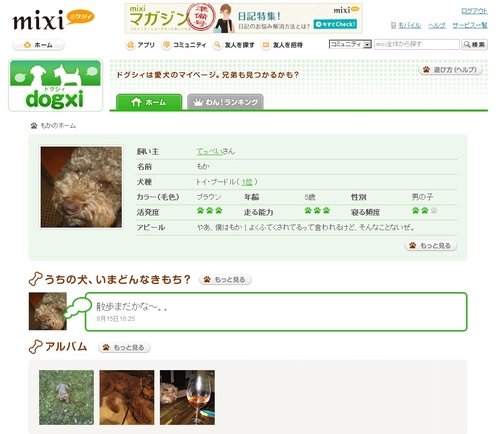The image size is (500, 434).
Task: Switch to the green ホーム tab
Action: point(149,102)
